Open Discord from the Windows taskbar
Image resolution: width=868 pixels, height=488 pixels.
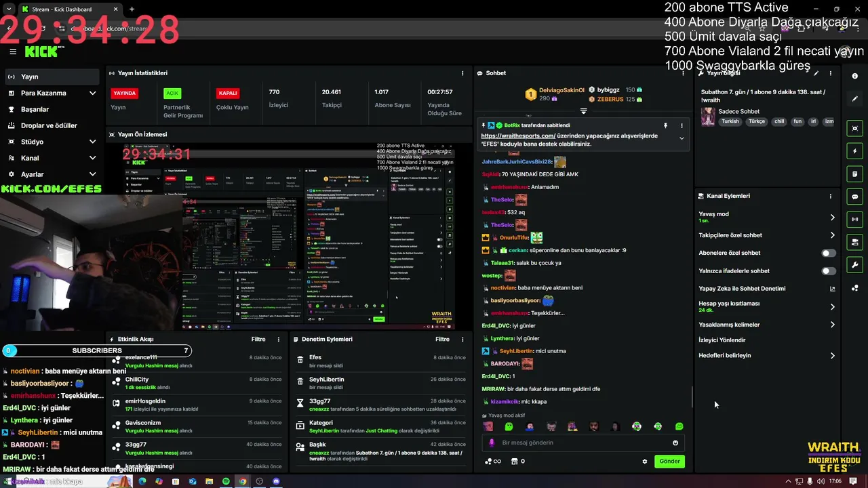click(x=276, y=481)
